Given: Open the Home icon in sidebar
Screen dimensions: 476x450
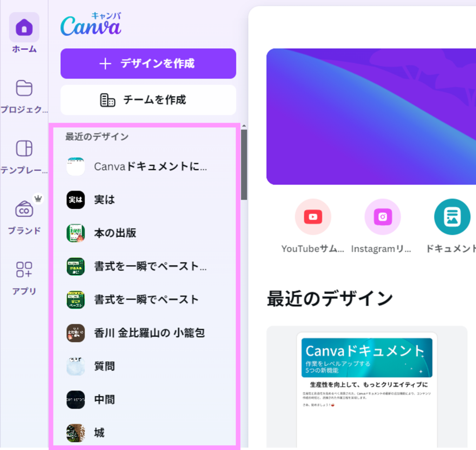Looking at the screenshot, I should (x=24, y=28).
